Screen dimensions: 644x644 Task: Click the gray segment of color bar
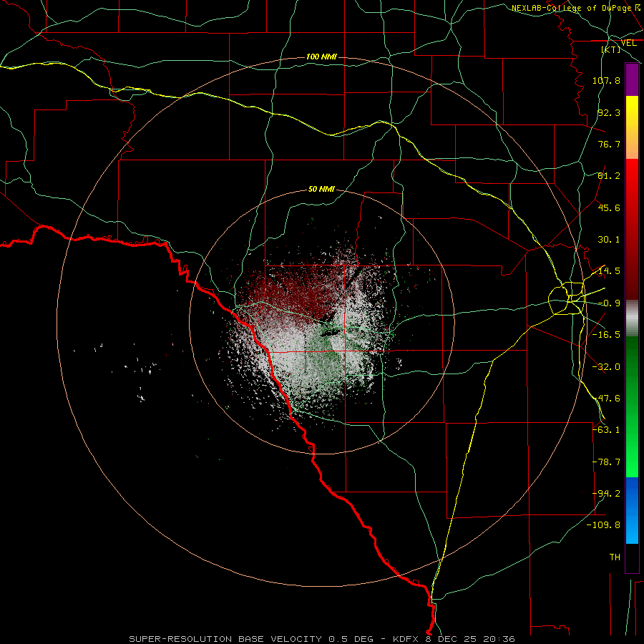[x=632, y=318]
